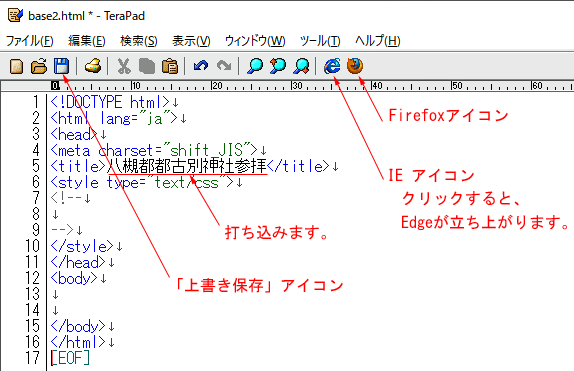574x371 pixels.
Task: Click the Redo arrow icon
Action: coord(224,66)
